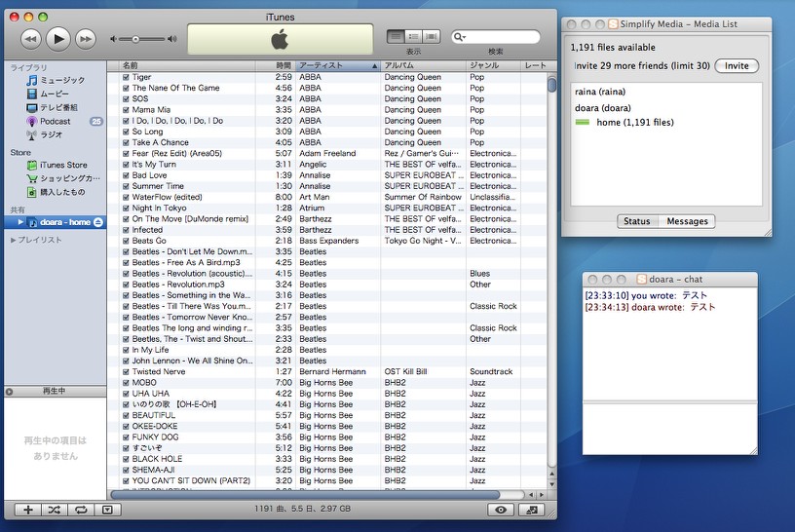Click the remote speakers button at bottom right

click(x=531, y=510)
